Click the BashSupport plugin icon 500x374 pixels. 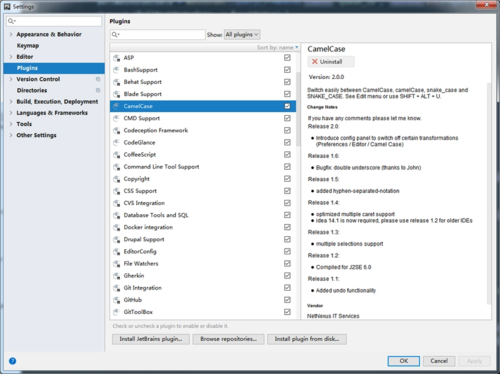(x=116, y=70)
